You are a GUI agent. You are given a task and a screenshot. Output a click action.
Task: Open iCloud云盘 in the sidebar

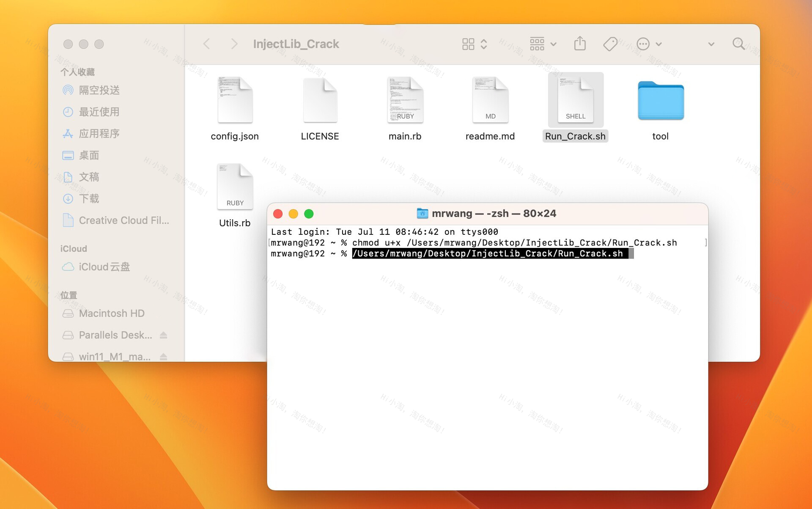point(104,267)
